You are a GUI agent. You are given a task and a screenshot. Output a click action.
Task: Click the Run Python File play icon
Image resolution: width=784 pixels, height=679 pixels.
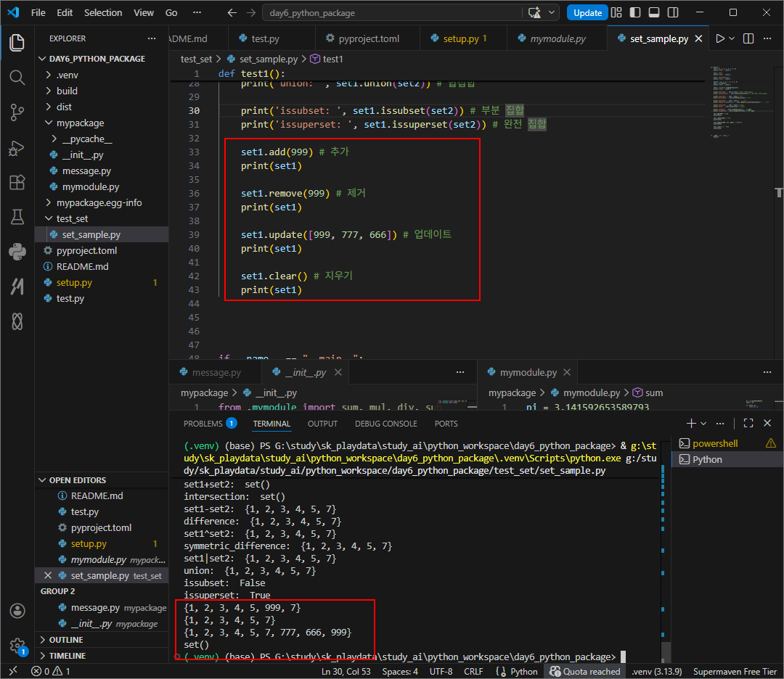[720, 38]
